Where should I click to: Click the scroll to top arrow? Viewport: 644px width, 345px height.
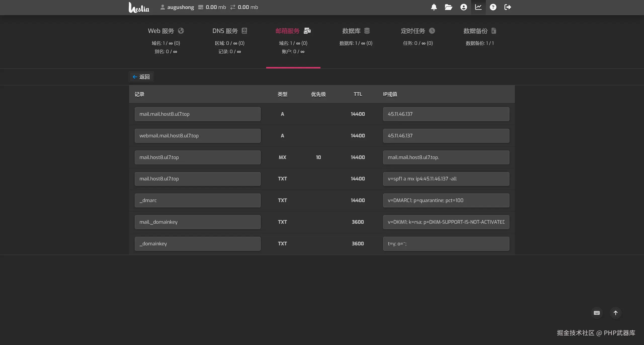click(616, 313)
